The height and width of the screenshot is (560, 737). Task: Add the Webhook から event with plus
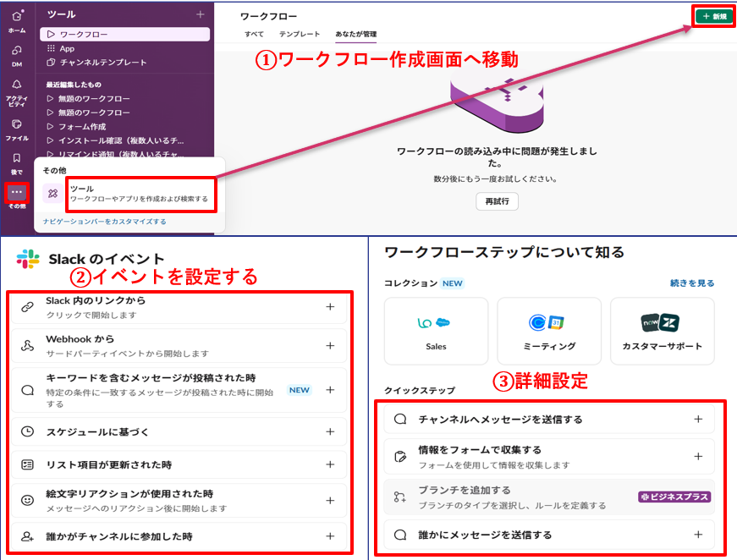[330, 345]
